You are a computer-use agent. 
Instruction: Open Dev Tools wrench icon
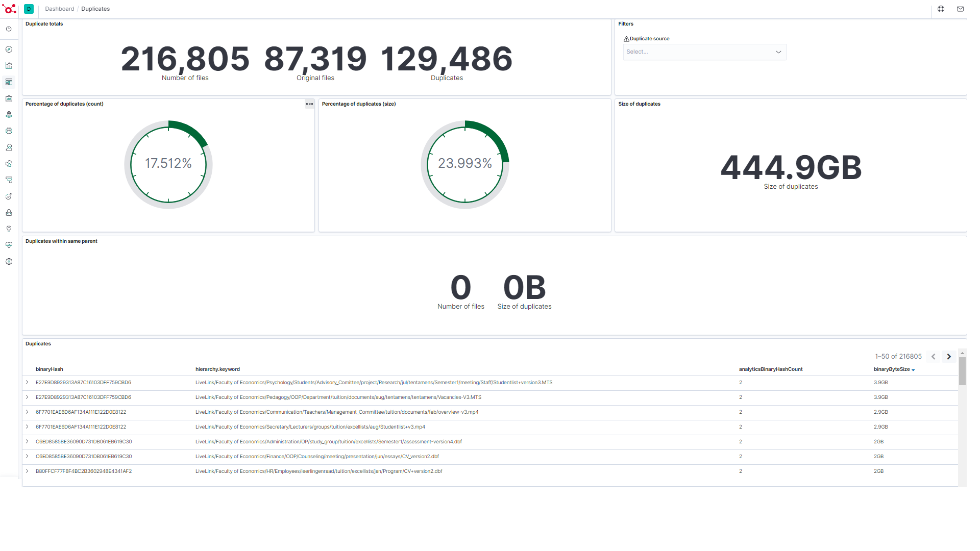(9, 229)
